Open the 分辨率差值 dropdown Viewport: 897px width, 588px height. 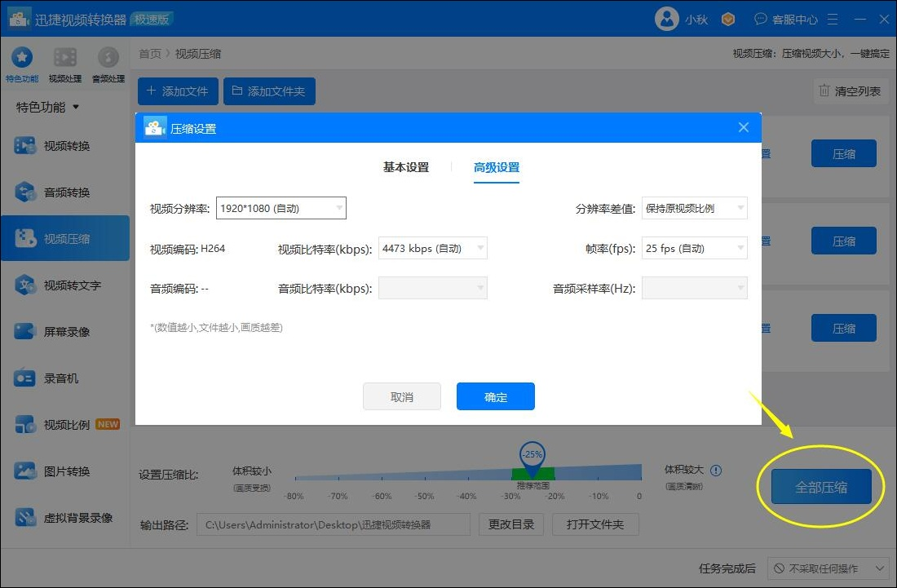click(x=695, y=208)
